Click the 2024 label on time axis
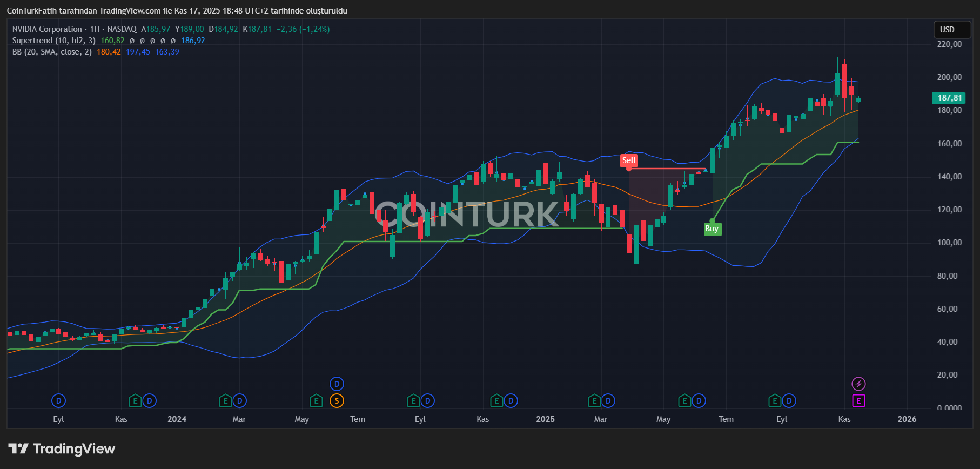 [x=177, y=419]
